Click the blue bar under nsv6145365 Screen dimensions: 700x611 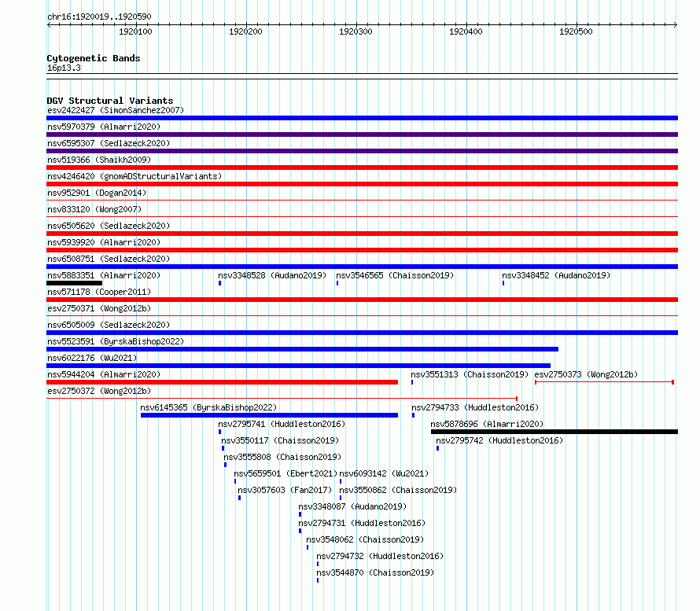[x=269, y=415]
